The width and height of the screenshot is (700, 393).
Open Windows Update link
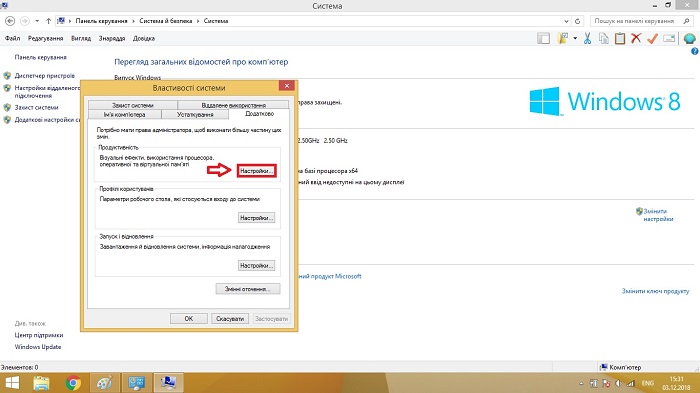38,347
